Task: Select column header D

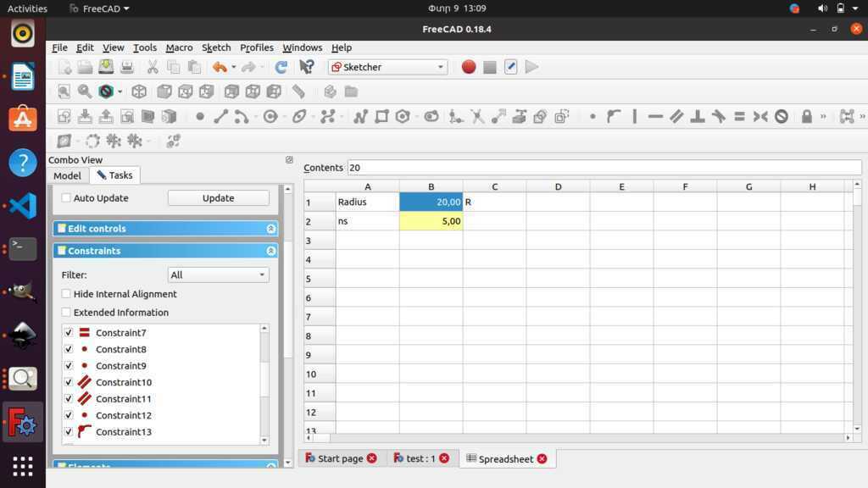Action: point(558,186)
